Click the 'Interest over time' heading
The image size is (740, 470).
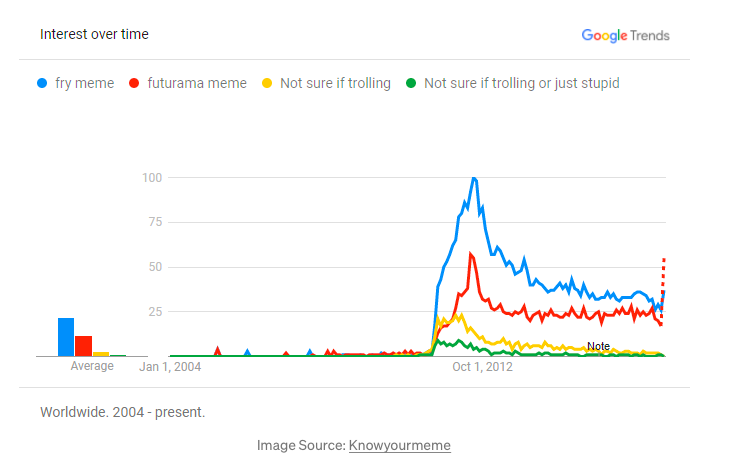point(94,34)
